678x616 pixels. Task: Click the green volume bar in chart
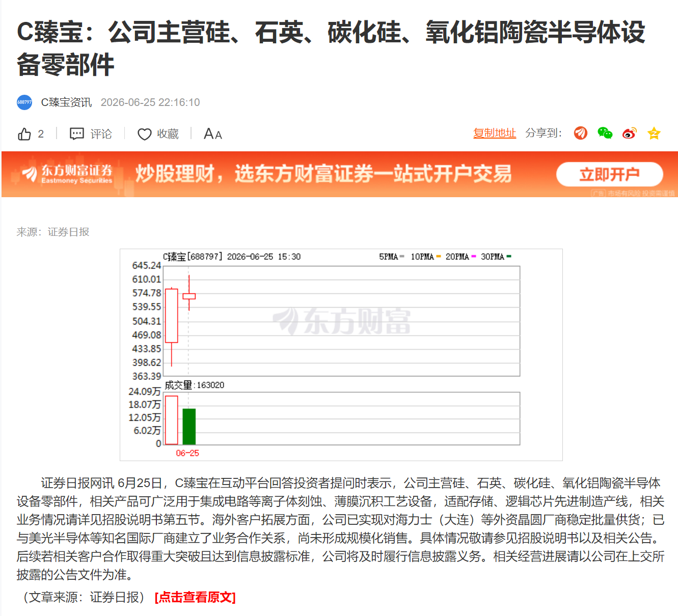click(189, 426)
